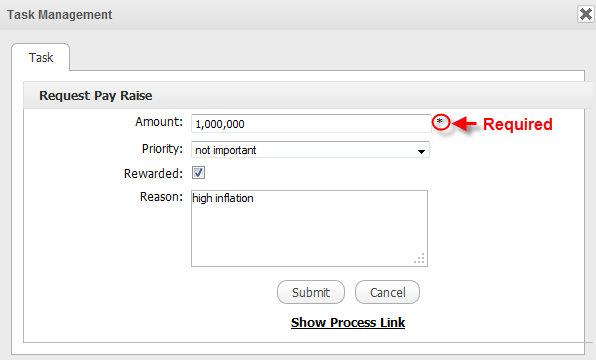The height and width of the screenshot is (360, 596).
Task: Click the Priority label
Action: pyautogui.click(x=162, y=149)
